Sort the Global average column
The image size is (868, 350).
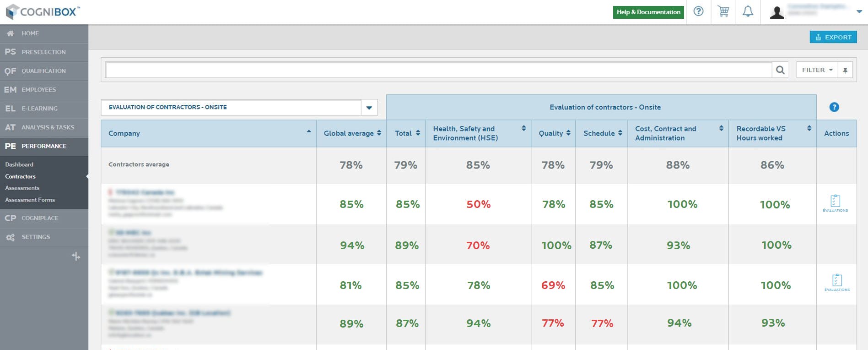click(379, 133)
